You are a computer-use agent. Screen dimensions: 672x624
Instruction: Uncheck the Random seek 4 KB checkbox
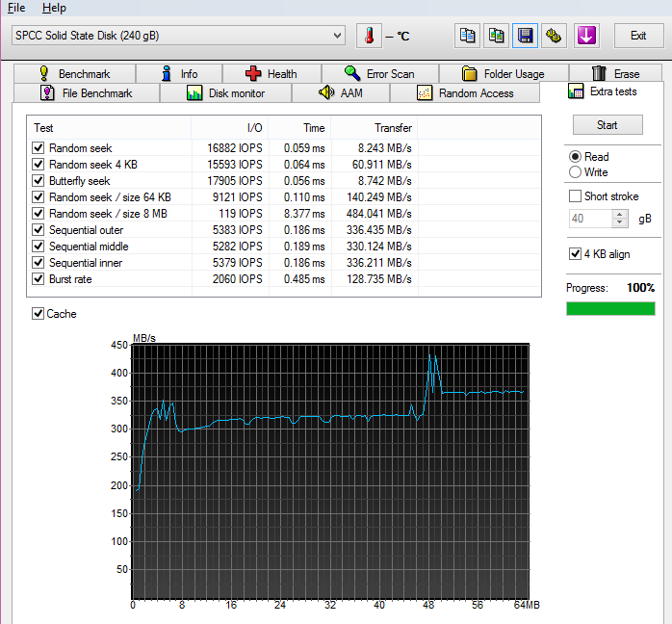39,164
